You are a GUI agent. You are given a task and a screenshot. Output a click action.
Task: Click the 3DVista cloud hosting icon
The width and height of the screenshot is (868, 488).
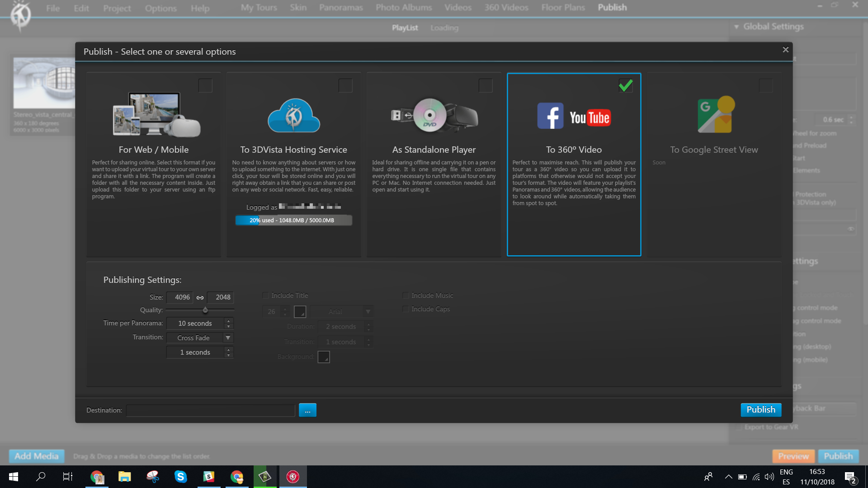[294, 115]
